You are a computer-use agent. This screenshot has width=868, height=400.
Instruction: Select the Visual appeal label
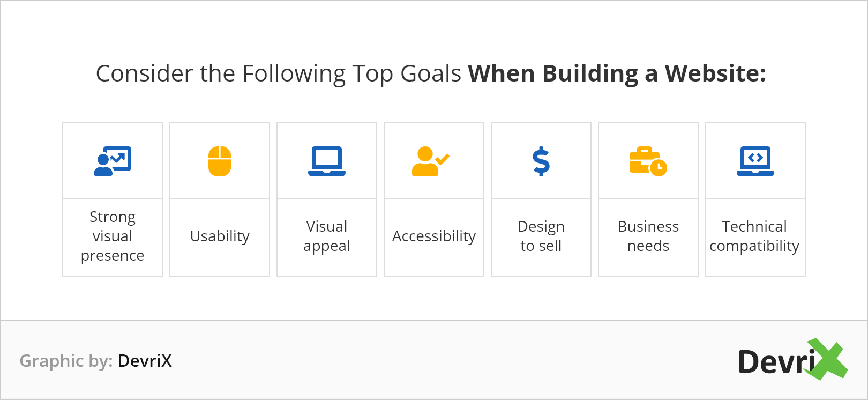327,236
